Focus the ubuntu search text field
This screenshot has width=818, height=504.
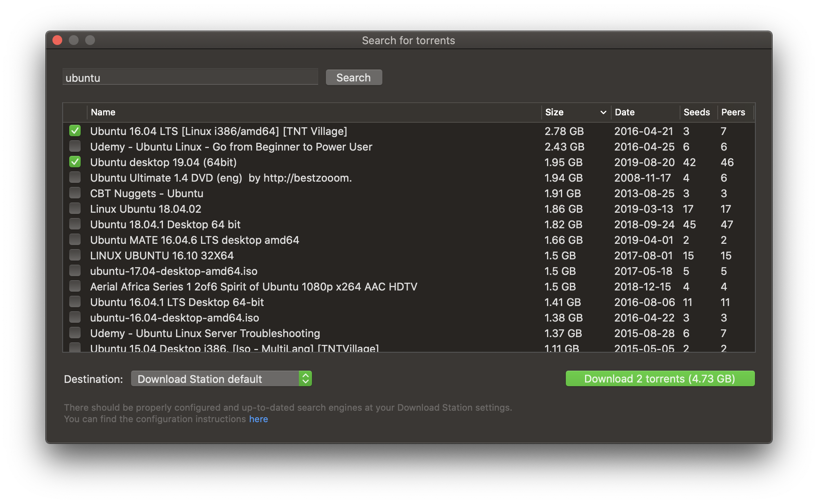(x=190, y=77)
